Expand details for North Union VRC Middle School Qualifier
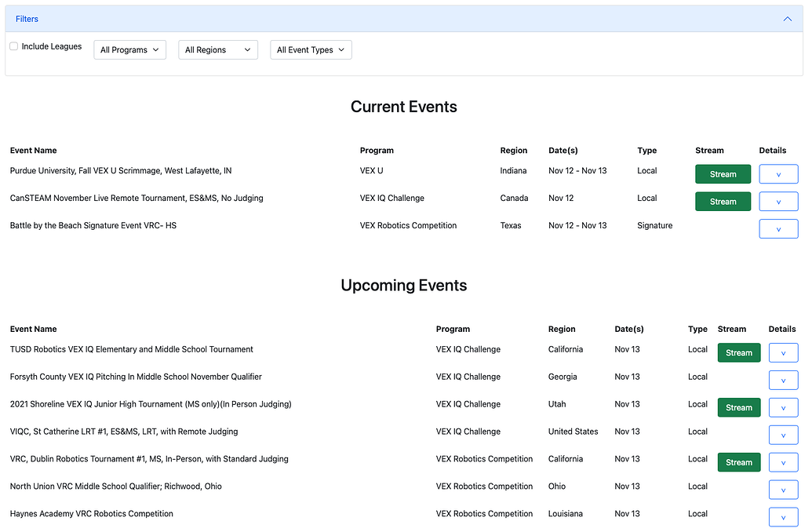Viewport: 812px width, 532px height. (x=783, y=489)
